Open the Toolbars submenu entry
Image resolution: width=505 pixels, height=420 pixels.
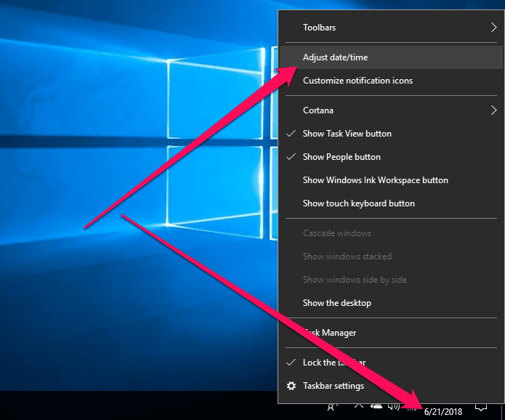pyautogui.click(x=391, y=28)
